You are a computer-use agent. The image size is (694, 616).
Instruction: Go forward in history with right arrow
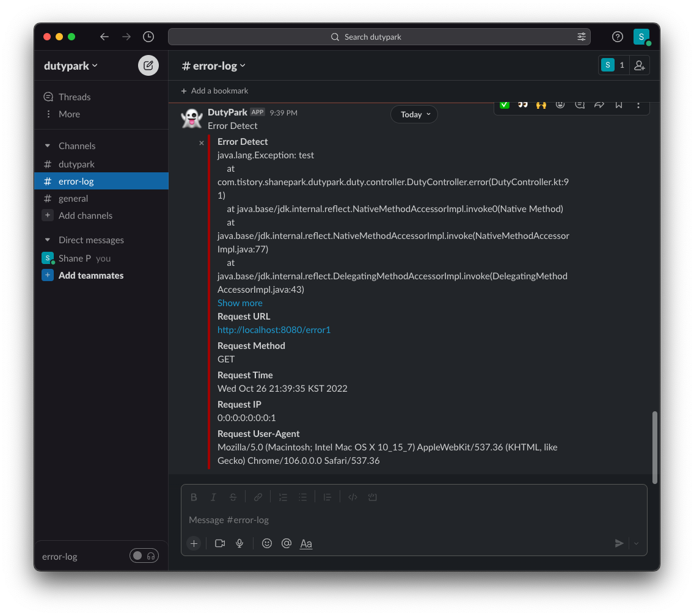(x=126, y=37)
